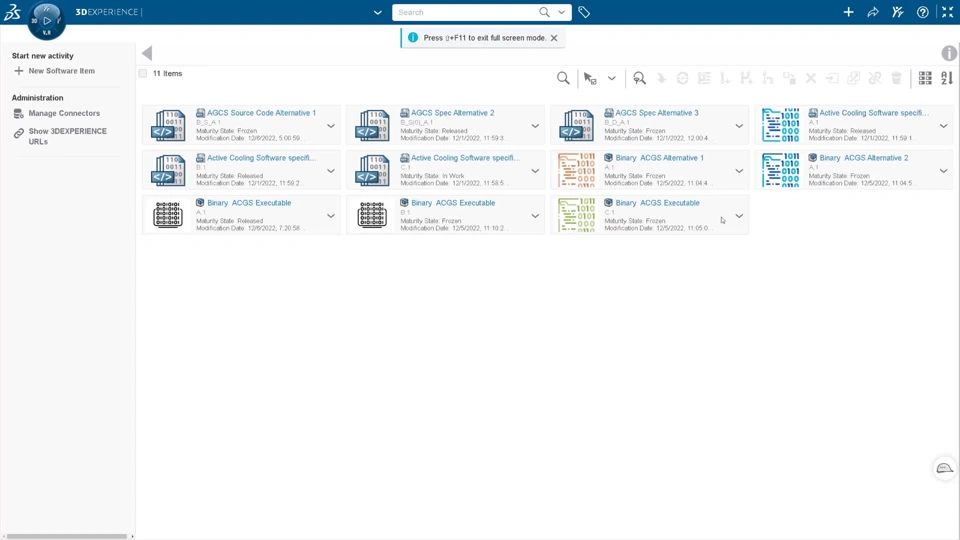
Task: Select green Binary ACGS Executable C.1 thumbnail
Action: [x=576, y=215]
